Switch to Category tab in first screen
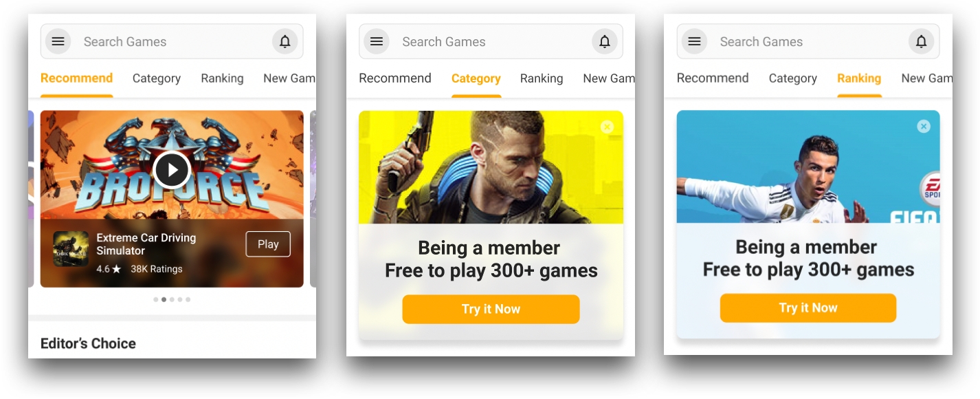 157,78
